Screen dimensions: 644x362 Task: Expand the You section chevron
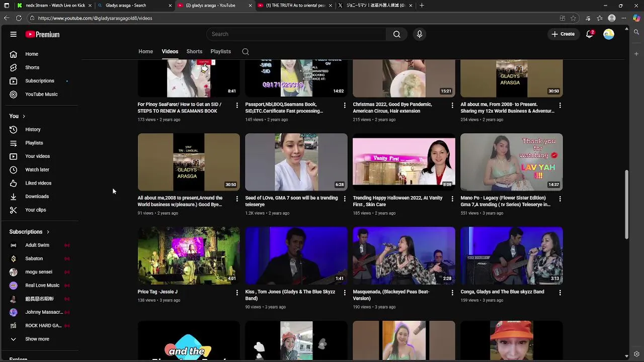(24, 116)
